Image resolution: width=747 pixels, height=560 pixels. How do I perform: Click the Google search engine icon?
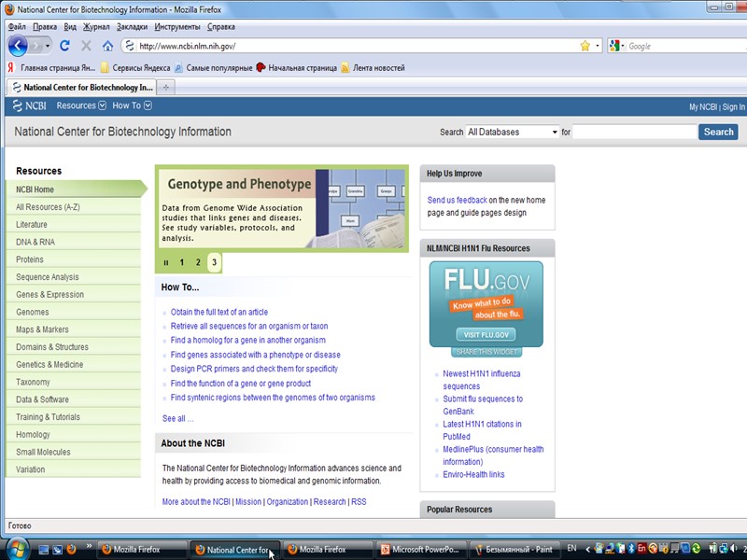[x=614, y=46]
